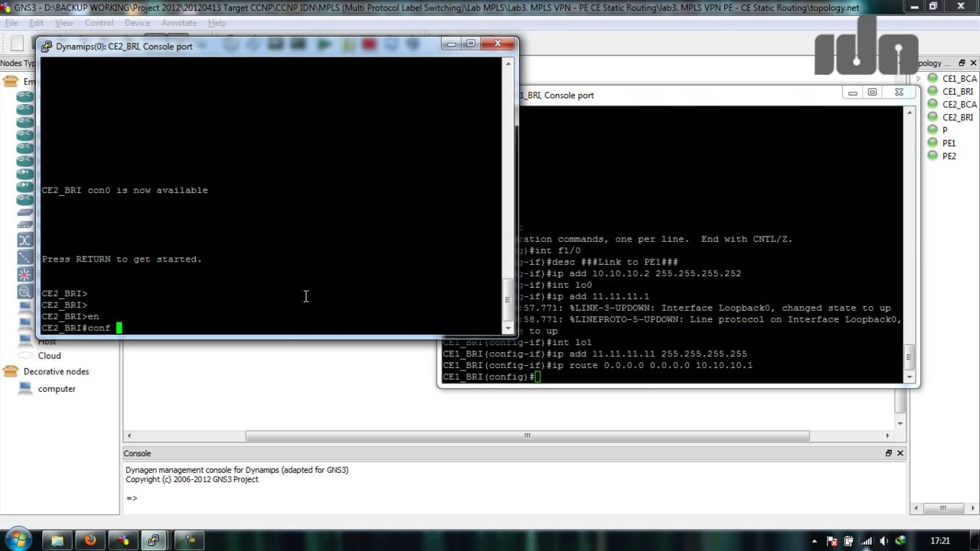Select the Decorative nodes folder
The image size is (980, 551).
tap(56, 372)
